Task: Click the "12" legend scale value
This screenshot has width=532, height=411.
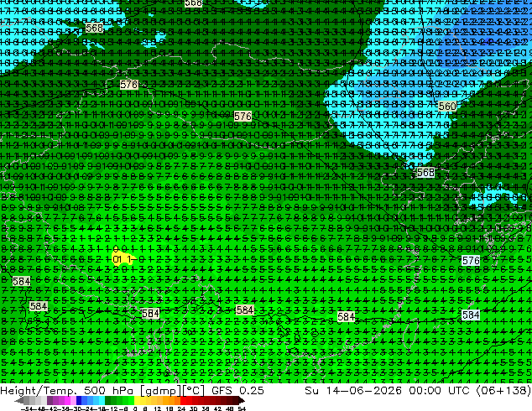Action: pos(158,408)
